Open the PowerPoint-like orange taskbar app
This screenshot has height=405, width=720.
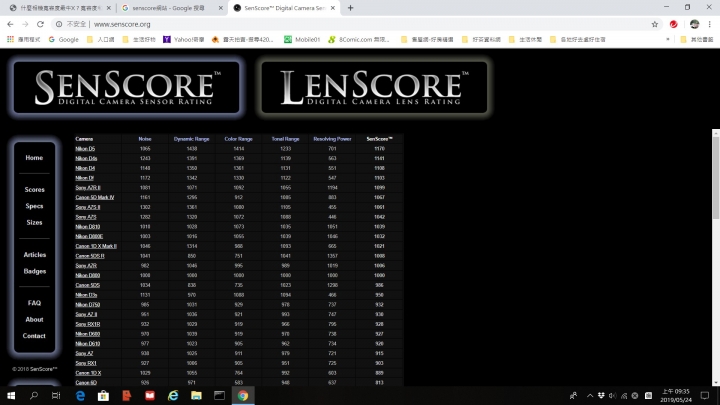click(127, 395)
